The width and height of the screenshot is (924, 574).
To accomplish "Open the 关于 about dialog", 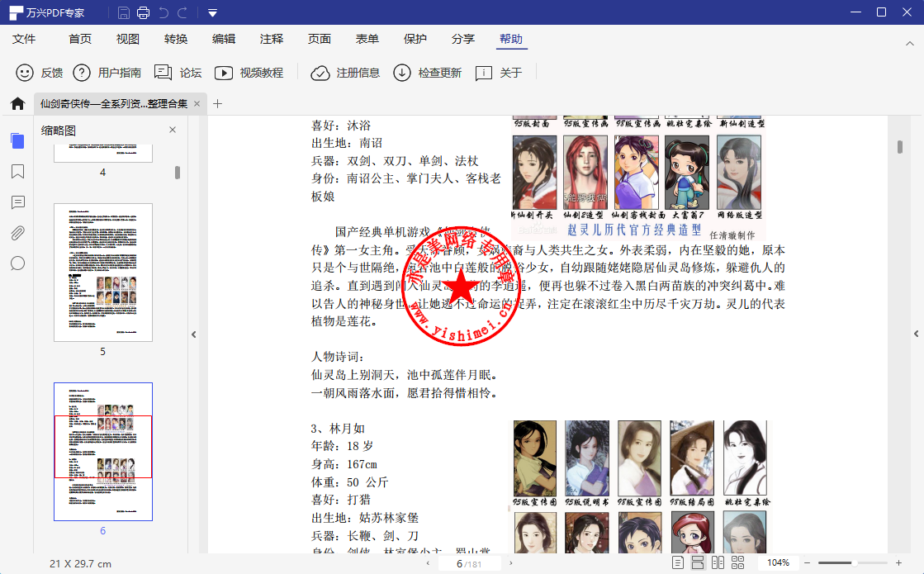I will pos(499,73).
